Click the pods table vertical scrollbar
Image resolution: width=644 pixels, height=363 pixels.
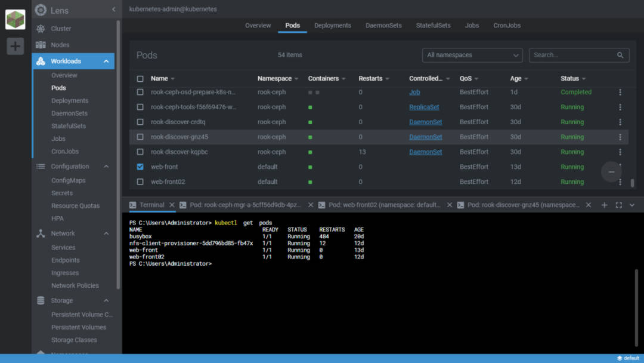pos(632,183)
